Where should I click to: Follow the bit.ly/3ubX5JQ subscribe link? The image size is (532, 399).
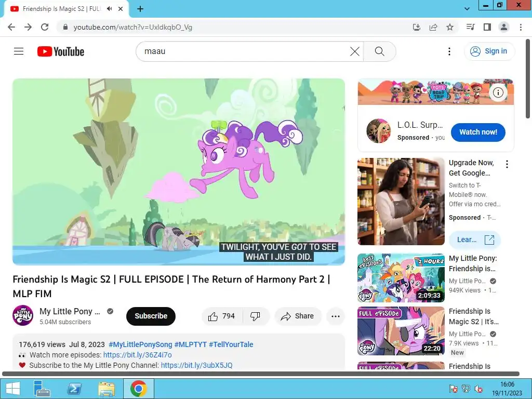(x=196, y=365)
